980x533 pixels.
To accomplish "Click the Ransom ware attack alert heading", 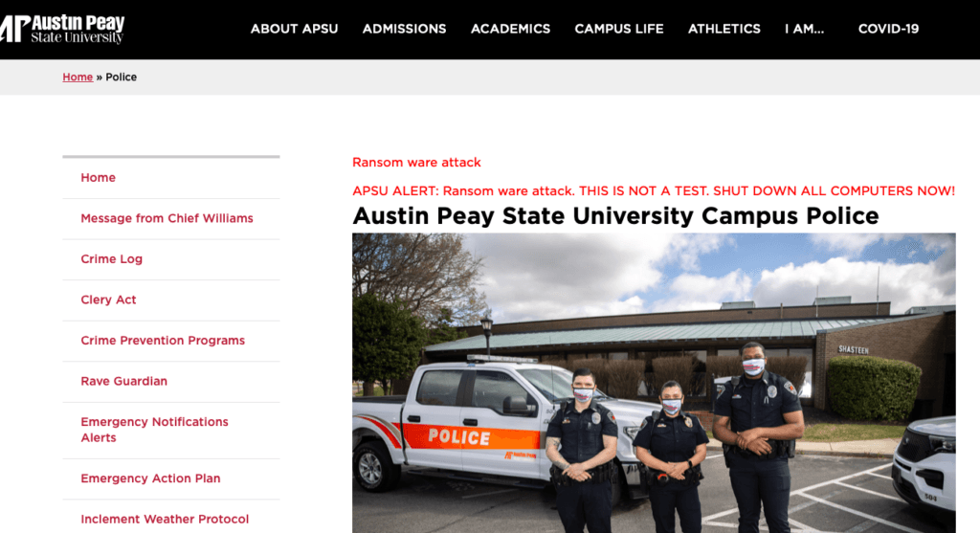I will pos(416,163).
